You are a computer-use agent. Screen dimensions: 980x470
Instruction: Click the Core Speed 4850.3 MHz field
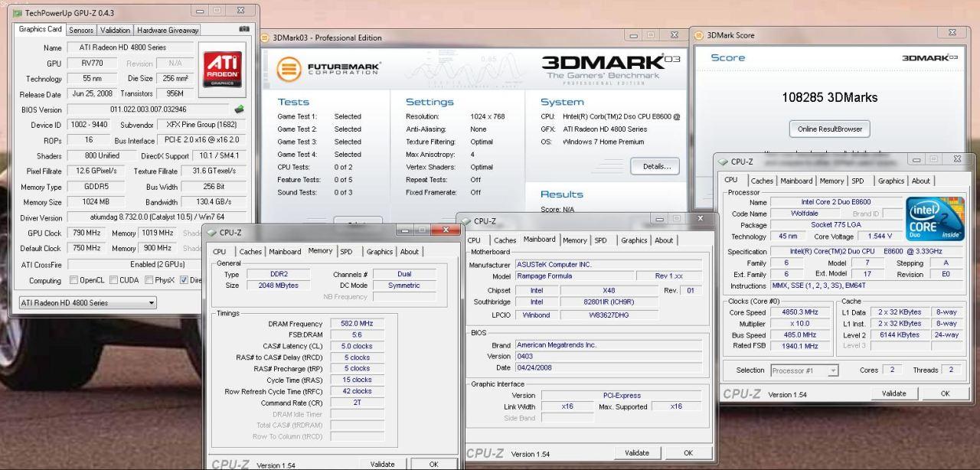801,312
